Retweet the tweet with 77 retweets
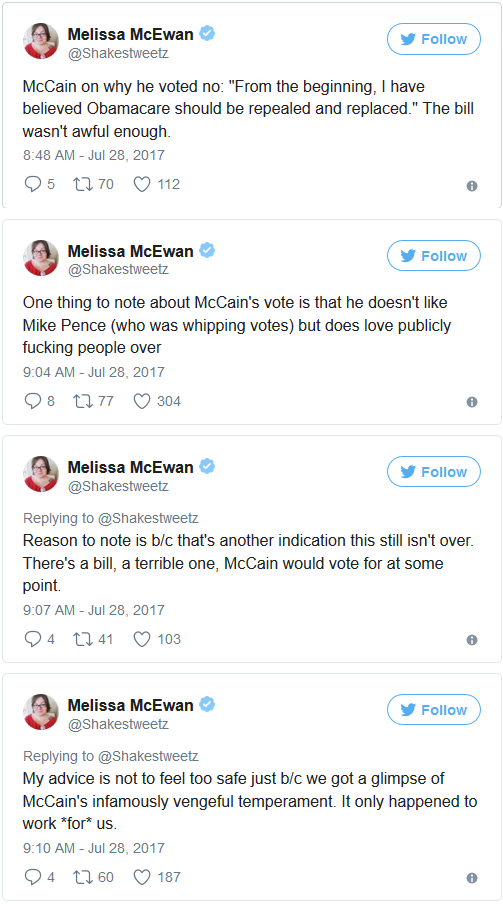503x904 pixels. pyautogui.click(x=82, y=401)
